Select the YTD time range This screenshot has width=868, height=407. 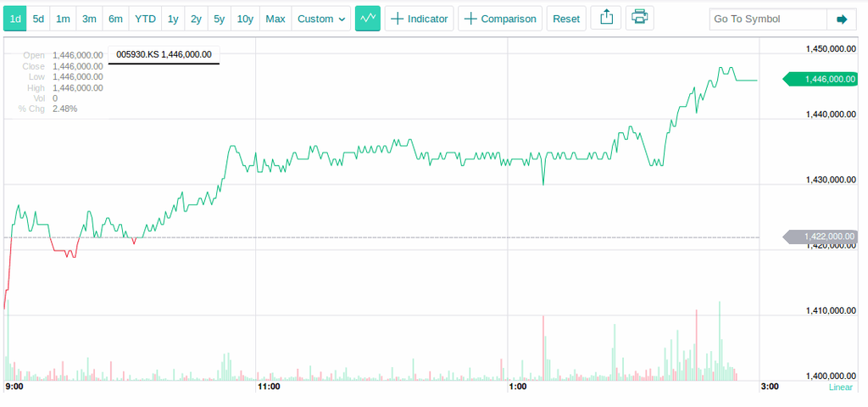145,19
